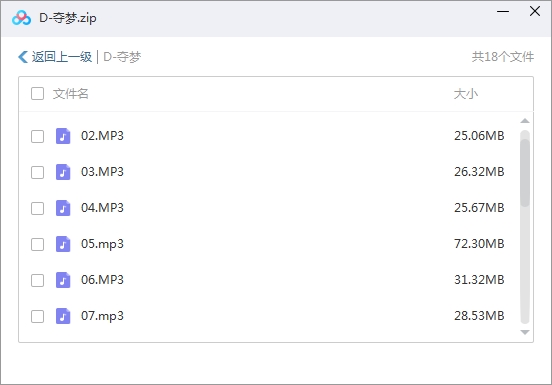Check the select-all checkbox beside 文件名

click(37, 94)
